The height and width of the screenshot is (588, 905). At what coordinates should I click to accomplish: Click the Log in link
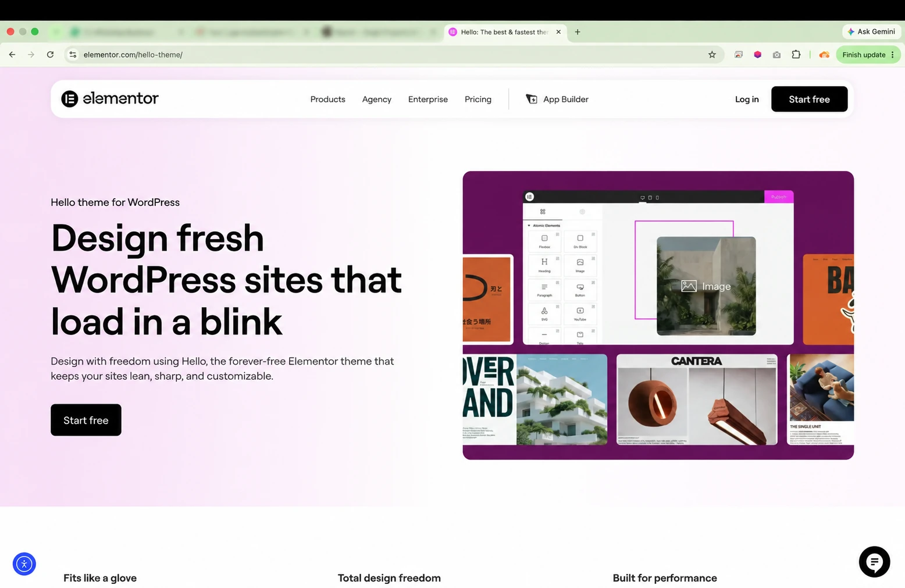(747, 99)
